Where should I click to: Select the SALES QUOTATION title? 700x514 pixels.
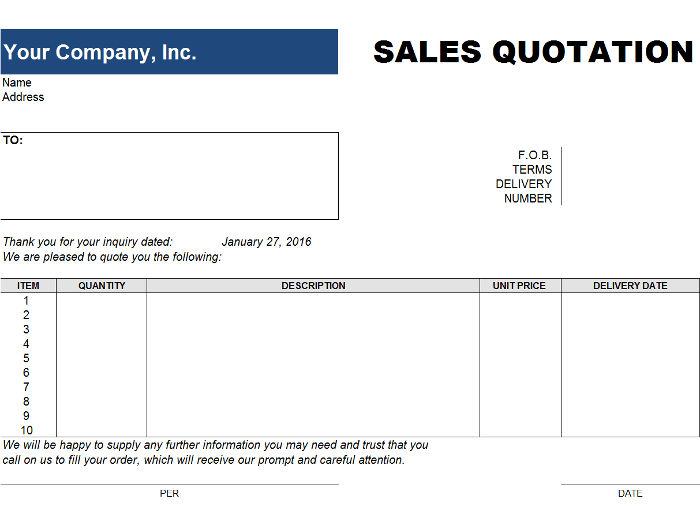pyautogui.click(x=533, y=52)
